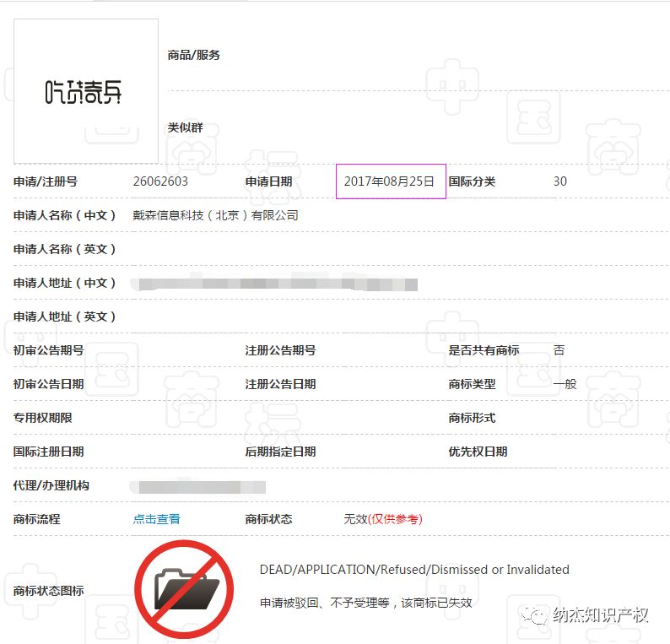Viewport: 670px width, 644px height.
Task: Click the 国际分类 label
Action: click(x=472, y=181)
